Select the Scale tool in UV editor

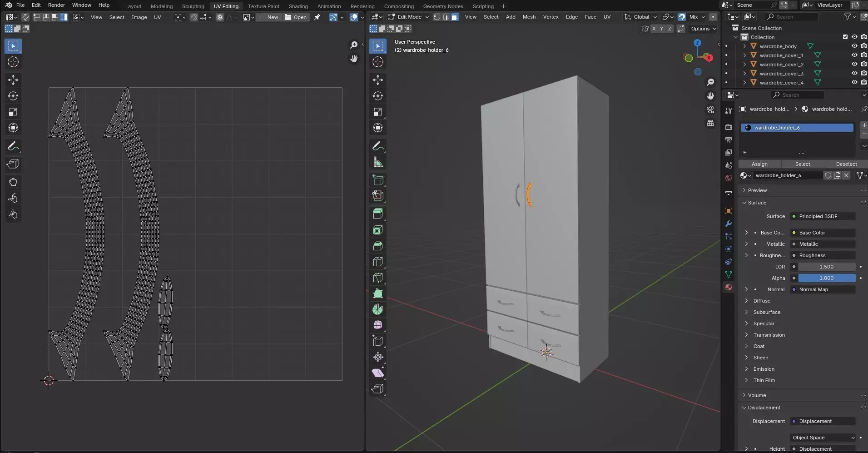(13, 112)
